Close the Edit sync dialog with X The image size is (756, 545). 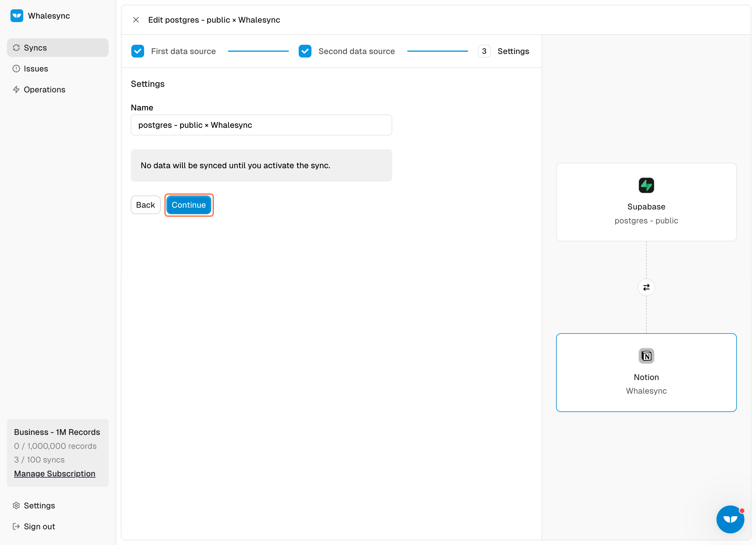(136, 20)
